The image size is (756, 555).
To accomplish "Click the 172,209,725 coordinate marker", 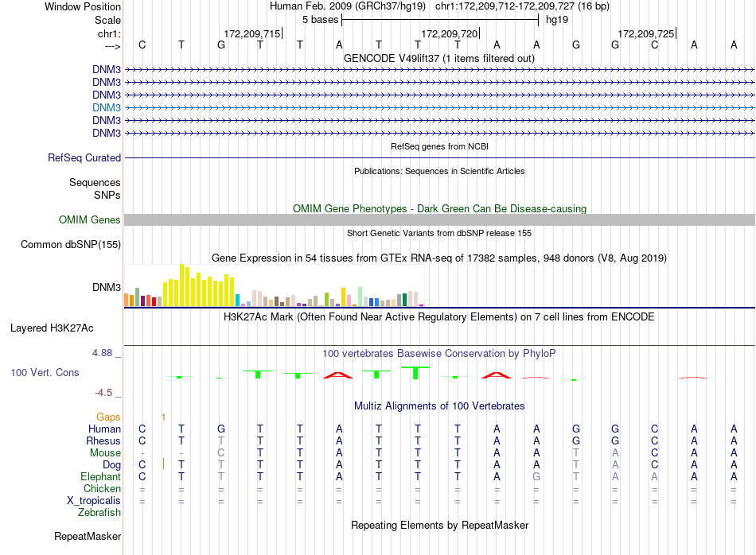I will (646, 33).
